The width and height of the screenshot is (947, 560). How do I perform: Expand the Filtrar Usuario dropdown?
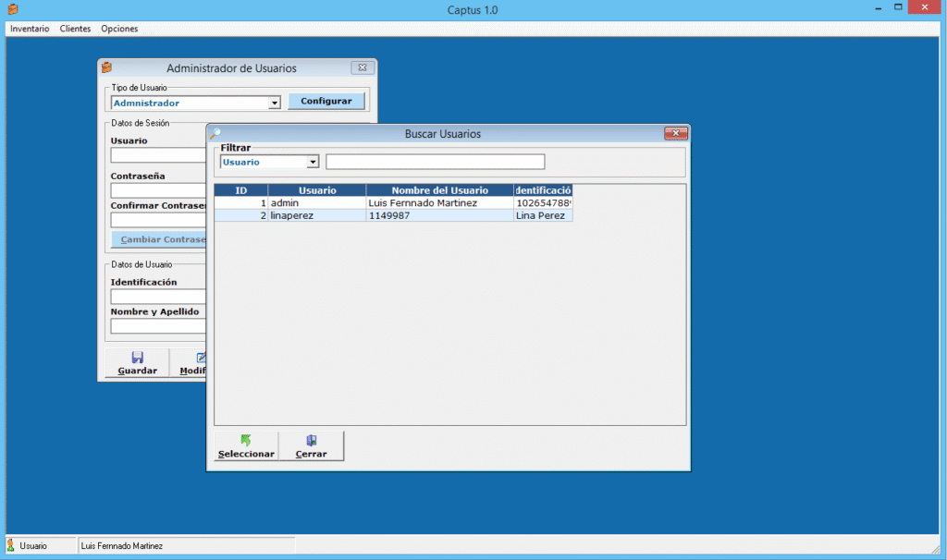click(313, 163)
